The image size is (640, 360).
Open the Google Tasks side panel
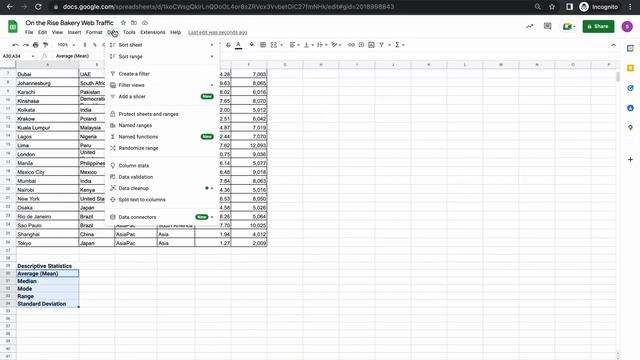[630, 88]
